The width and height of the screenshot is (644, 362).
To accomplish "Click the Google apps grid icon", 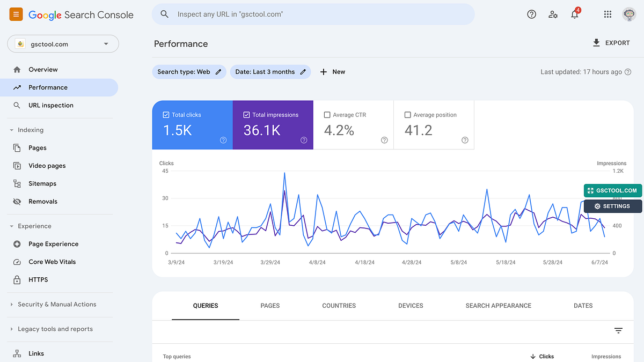I will click(x=608, y=14).
